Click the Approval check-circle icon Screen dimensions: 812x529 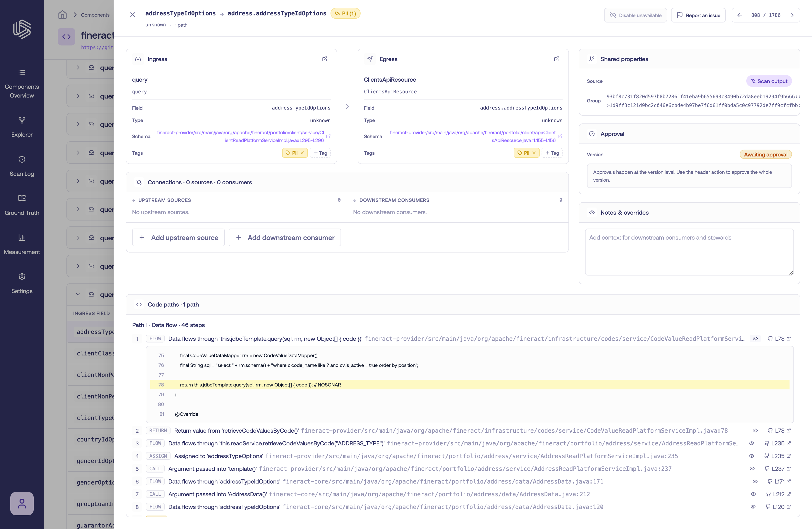click(592, 134)
